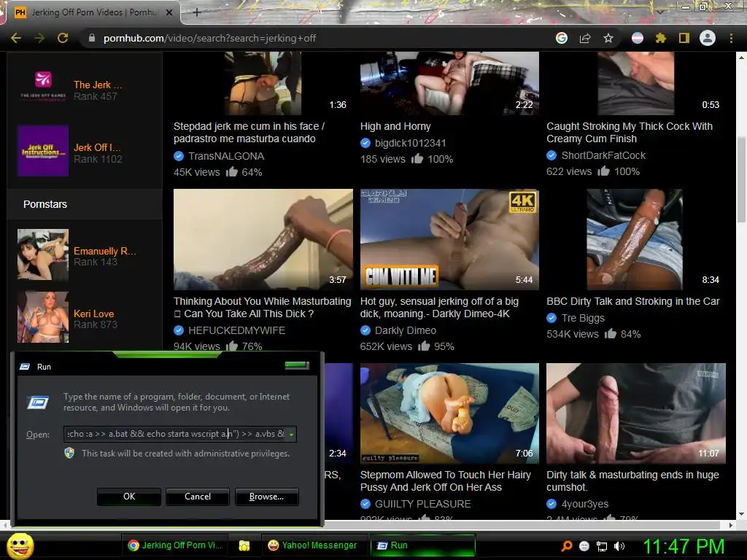
Task: Click the browser forward arrow
Action: click(39, 38)
